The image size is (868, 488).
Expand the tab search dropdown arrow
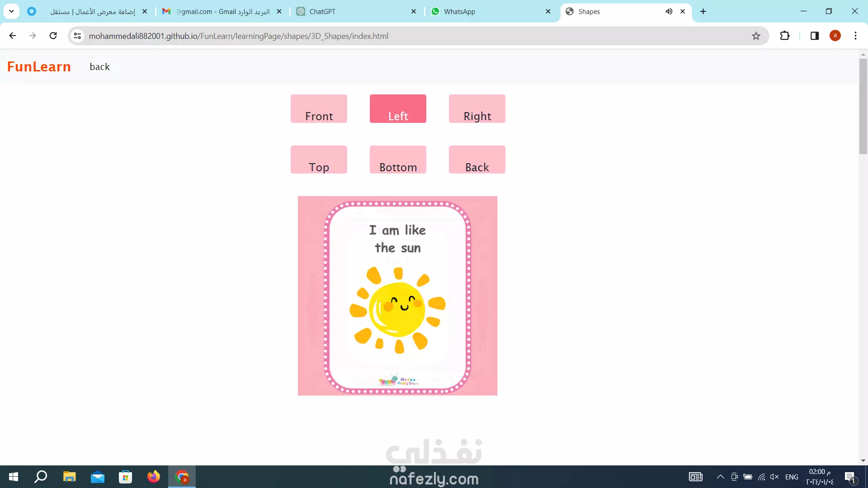[x=12, y=11]
